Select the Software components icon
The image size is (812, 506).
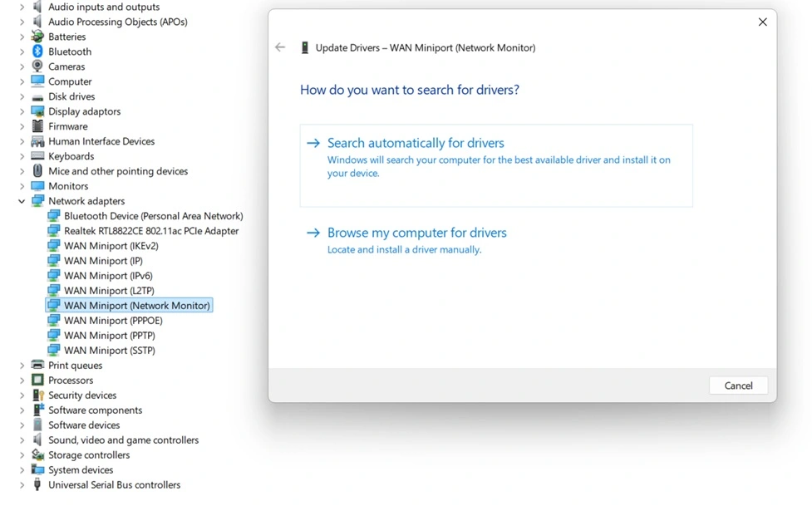click(x=37, y=410)
